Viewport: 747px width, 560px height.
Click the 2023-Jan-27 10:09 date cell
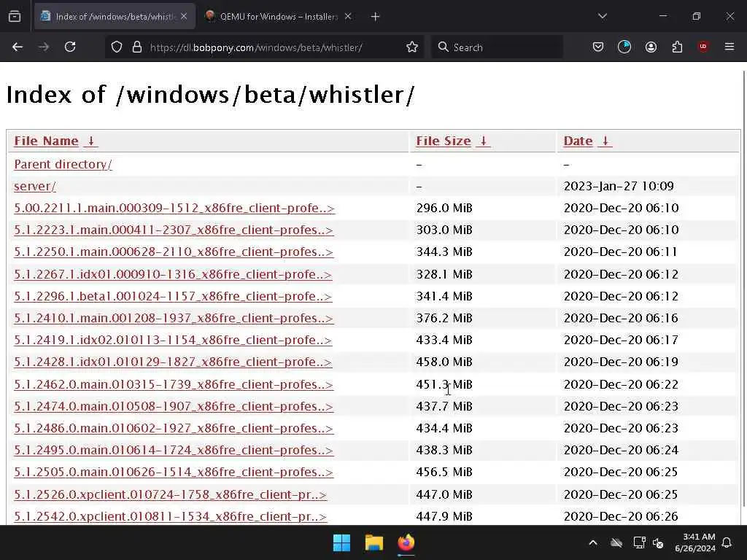pyautogui.click(x=619, y=186)
